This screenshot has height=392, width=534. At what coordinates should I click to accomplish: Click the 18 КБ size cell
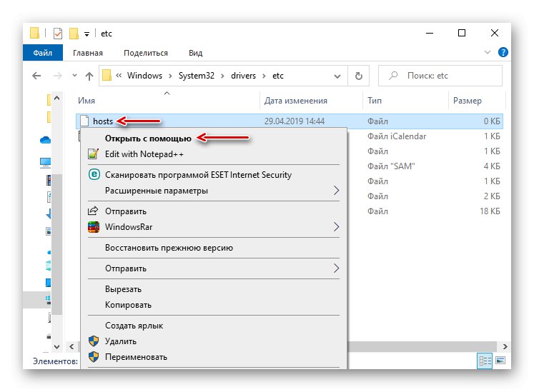(490, 211)
